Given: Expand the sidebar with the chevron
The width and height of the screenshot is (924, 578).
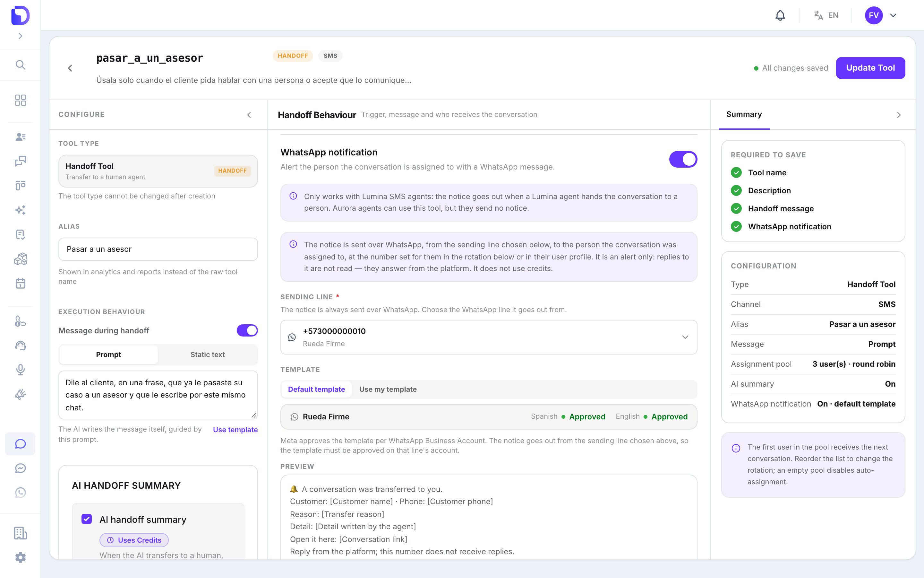Looking at the screenshot, I should [x=20, y=36].
